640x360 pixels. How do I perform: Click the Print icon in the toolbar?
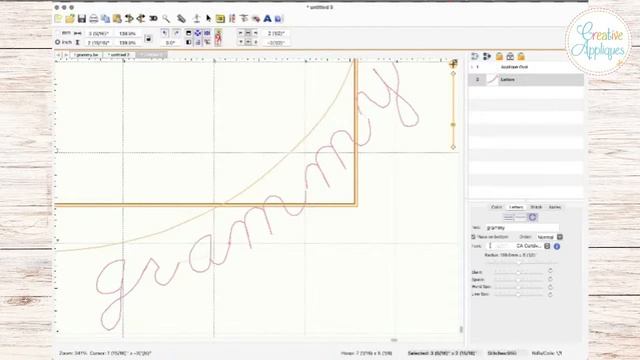point(93,19)
